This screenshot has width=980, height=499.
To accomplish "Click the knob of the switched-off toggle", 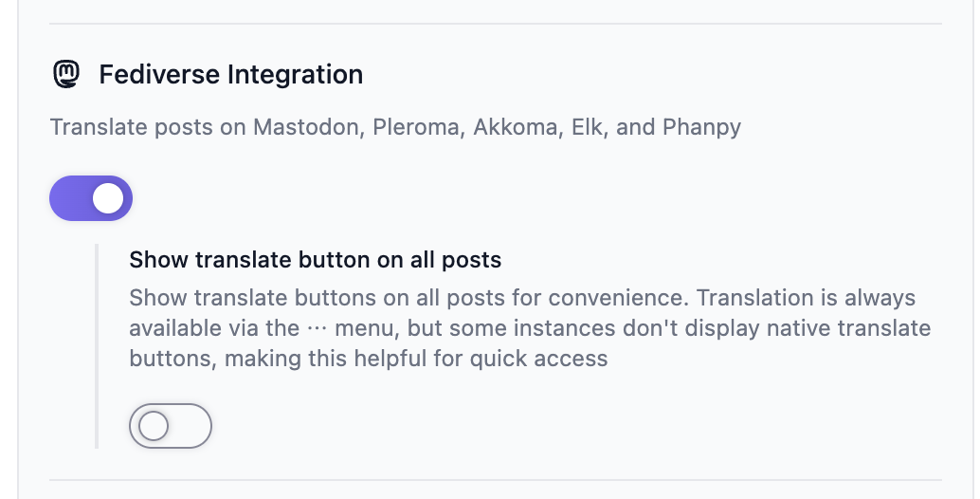I will point(154,426).
